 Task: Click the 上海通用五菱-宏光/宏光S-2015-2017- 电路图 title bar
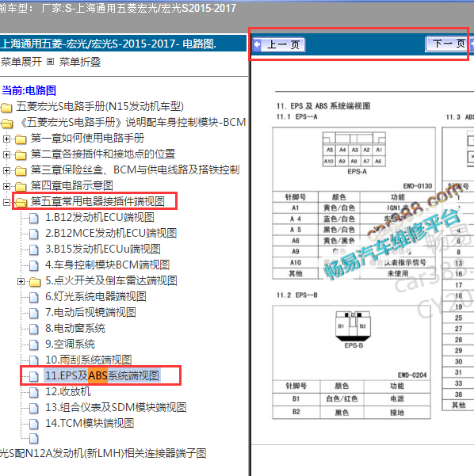(x=123, y=44)
